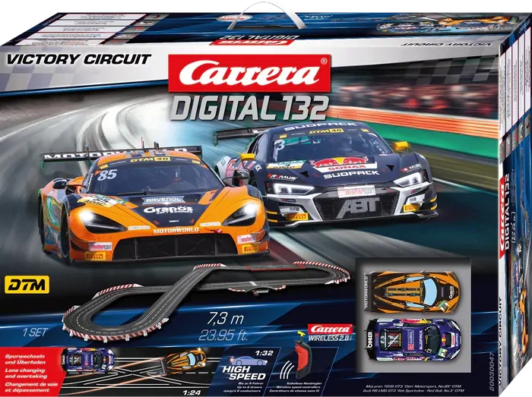The width and height of the screenshot is (532, 397).
Task: Click the yellow DTM logo badge
Action: point(27,285)
